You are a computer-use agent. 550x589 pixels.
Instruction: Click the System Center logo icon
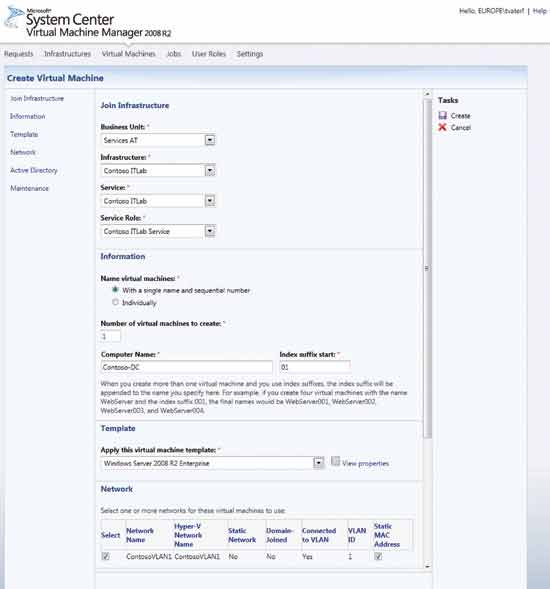coord(14,17)
